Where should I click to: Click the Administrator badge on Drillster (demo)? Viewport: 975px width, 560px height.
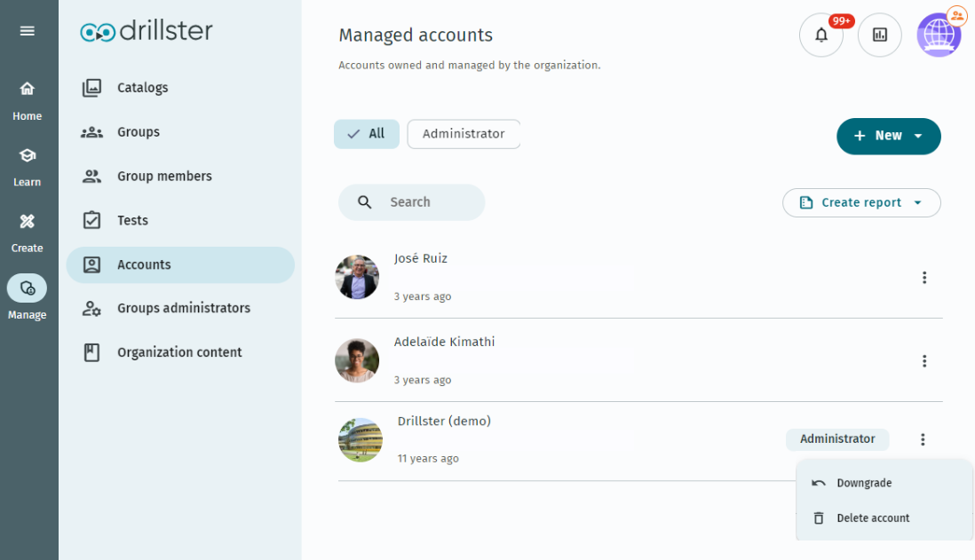click(x=837, y=438)
